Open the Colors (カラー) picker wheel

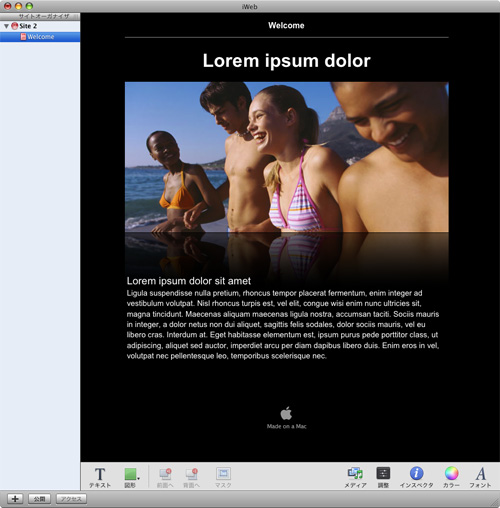pyautogui.click(x=451, y=477)
